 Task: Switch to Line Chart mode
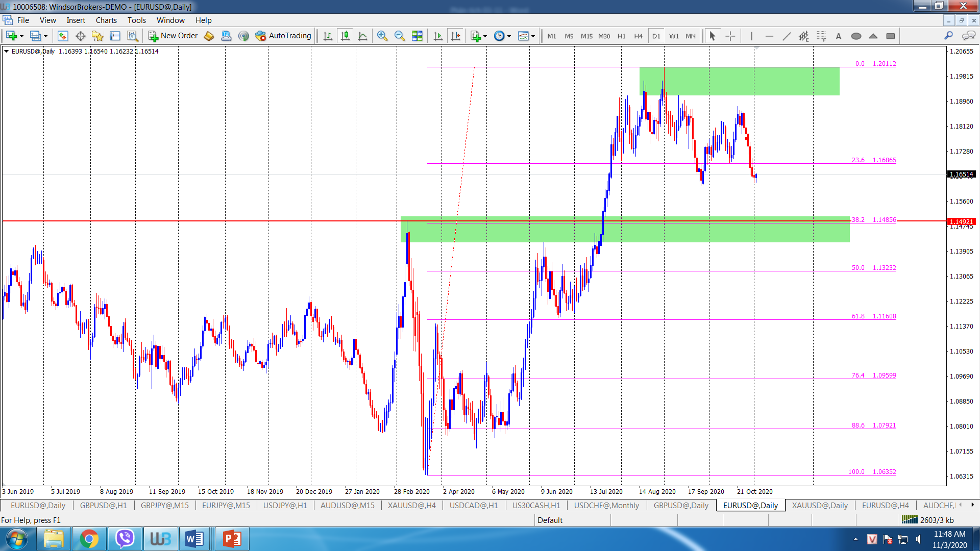tap(363, 36)
